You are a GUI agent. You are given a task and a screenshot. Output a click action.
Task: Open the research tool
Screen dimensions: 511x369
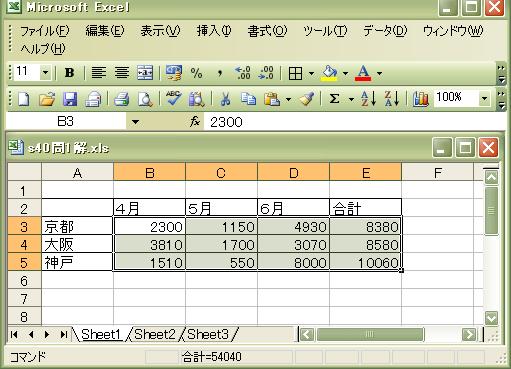tap(197, 99)
